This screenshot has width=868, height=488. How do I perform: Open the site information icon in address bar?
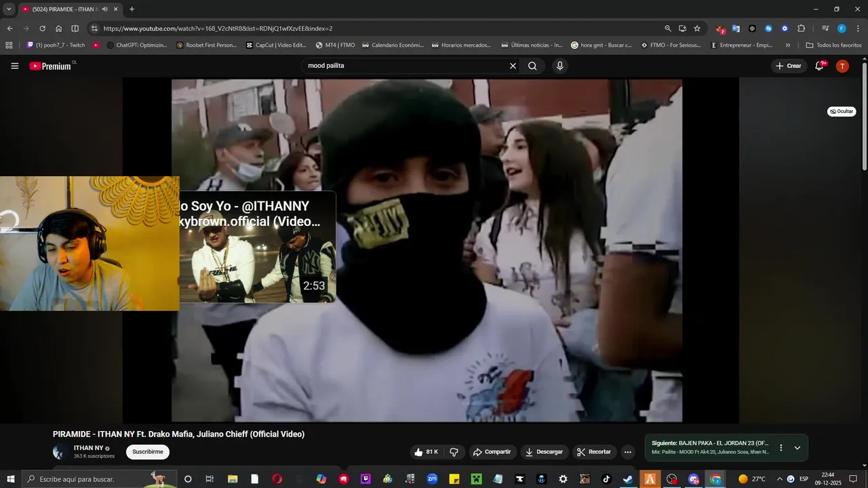coord(94,28)
